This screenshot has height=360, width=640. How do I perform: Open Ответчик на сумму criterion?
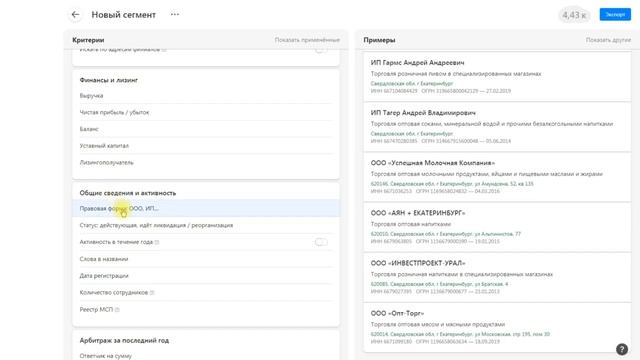click(206, 356)
